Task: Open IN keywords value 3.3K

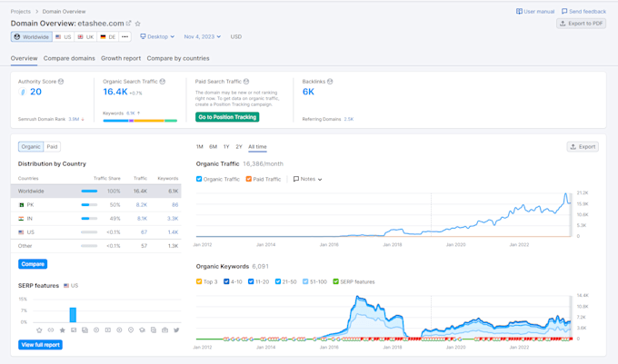Action: (x=173, y=219)
